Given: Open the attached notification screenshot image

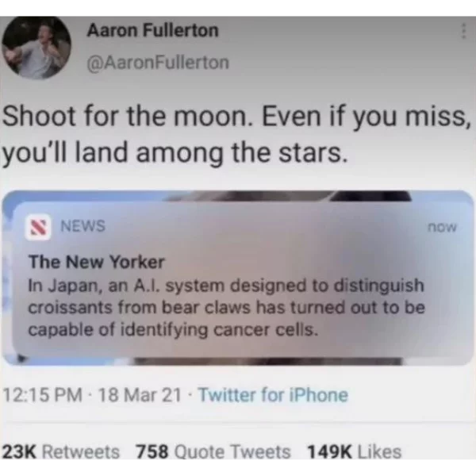Looking at the screenshot, I should click(x=238, y=278).
